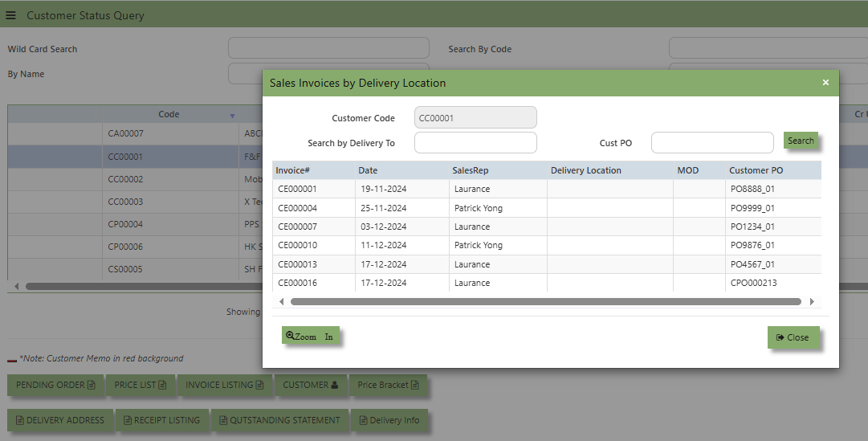The image size is (868, 441).
Task: Click the Search By Code field
Action: tap(768, 48)
